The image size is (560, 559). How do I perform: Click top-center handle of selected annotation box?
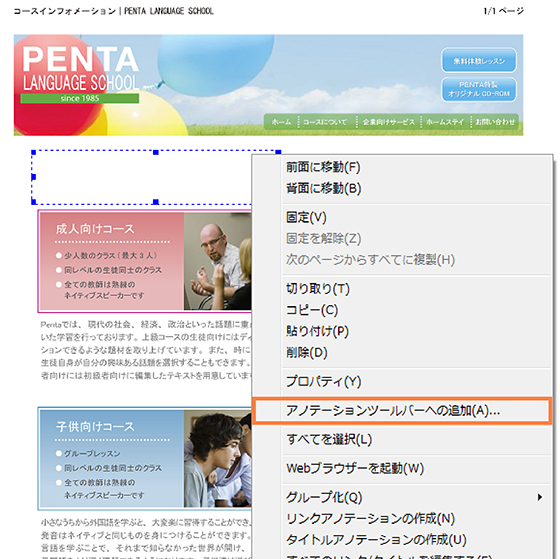point(156,152)
